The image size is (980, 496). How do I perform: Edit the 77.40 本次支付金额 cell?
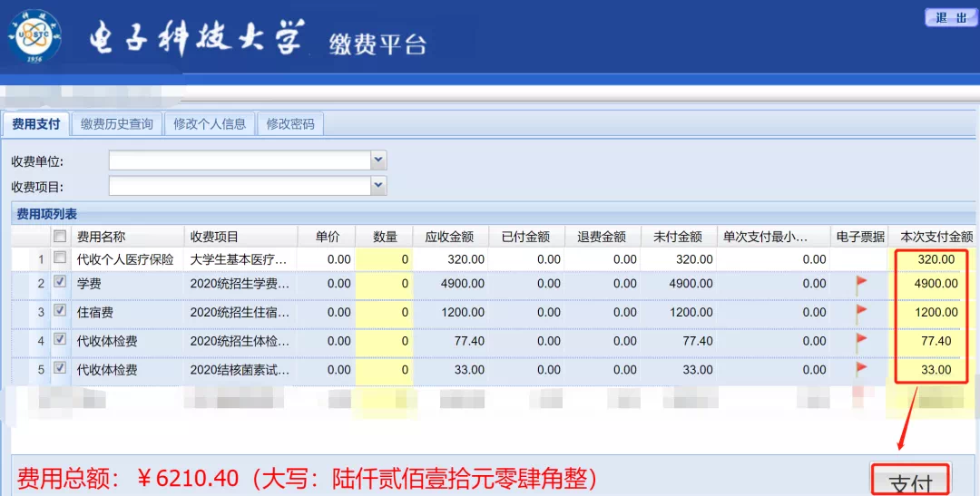932,341
